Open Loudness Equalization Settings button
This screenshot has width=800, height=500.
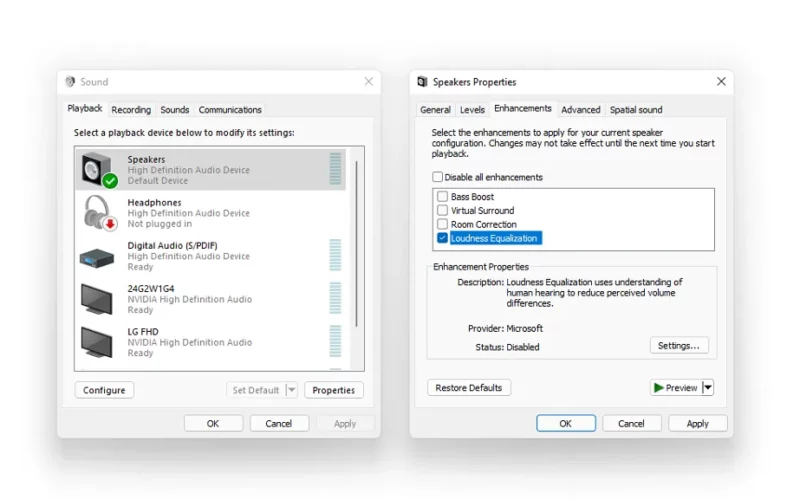pos(679,345)
